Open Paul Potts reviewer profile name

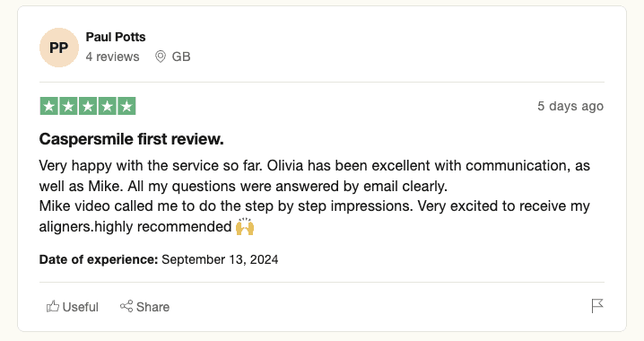coord(116,37)
